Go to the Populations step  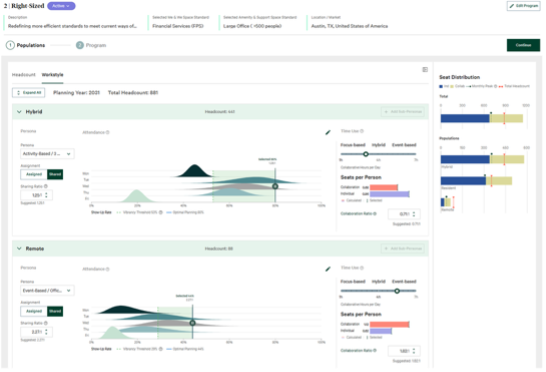point(25,45)
